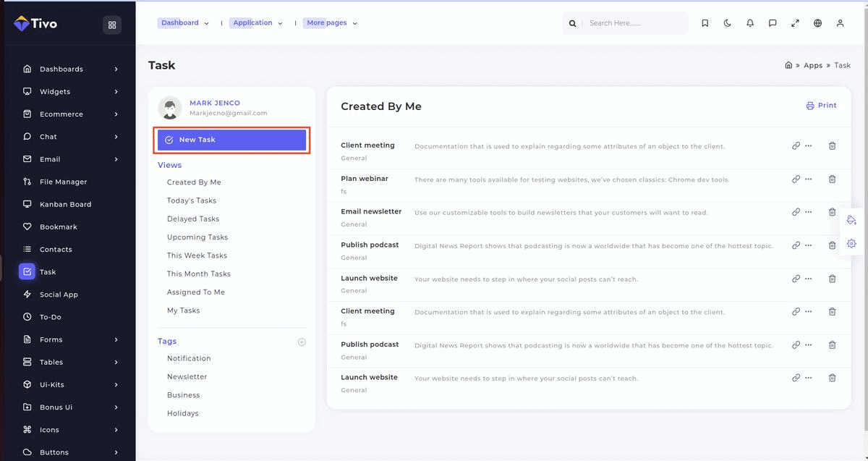Expand the Dashboard dropdown in top bar
The image size is (868, 461).
coord(184,23)
